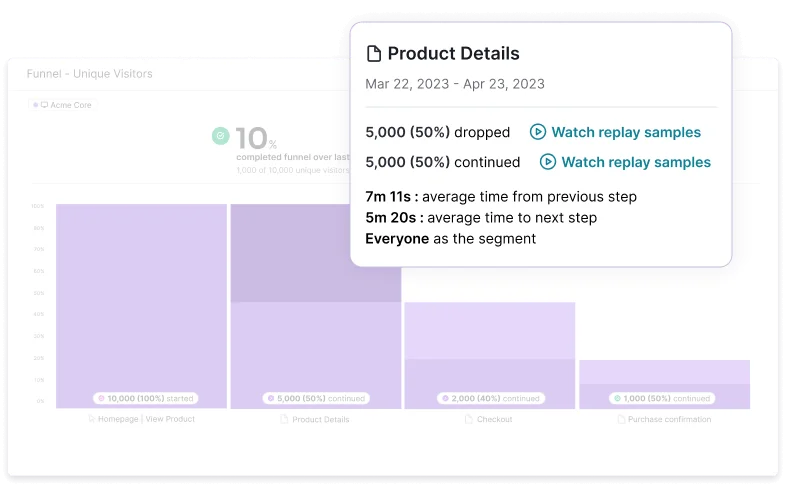786x487 pixels.
Task: Click the 2,000 (40%) continued badge
Action: 490,398
